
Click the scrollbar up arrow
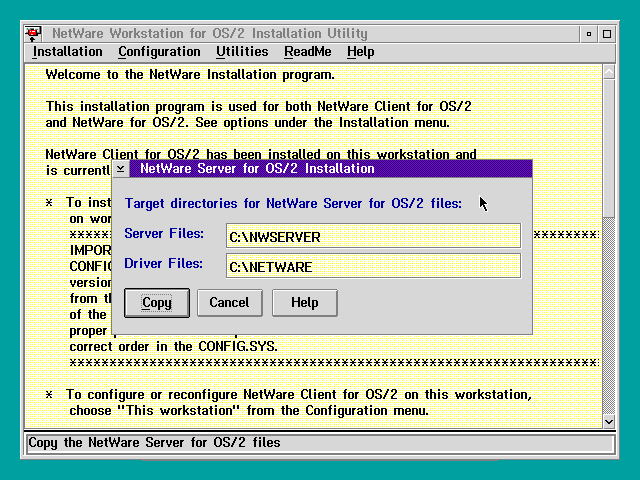pyautogui.click(x=609, y=72)
